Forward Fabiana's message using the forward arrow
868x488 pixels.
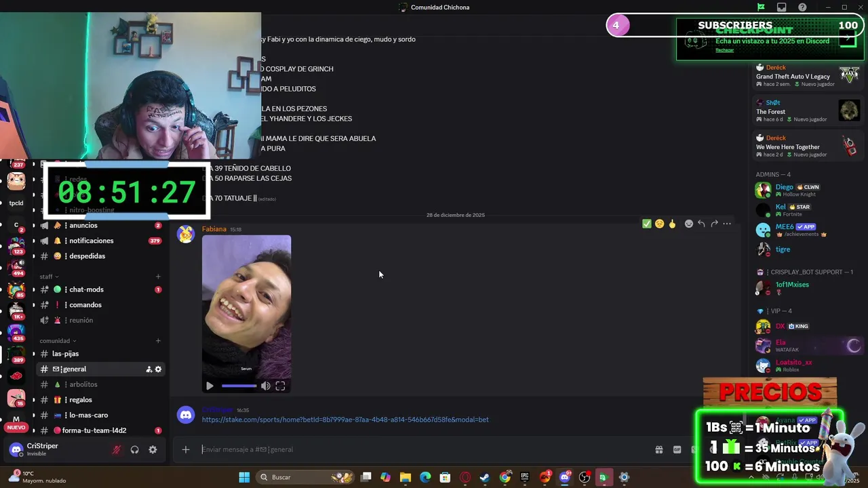(x=714, y=224)
